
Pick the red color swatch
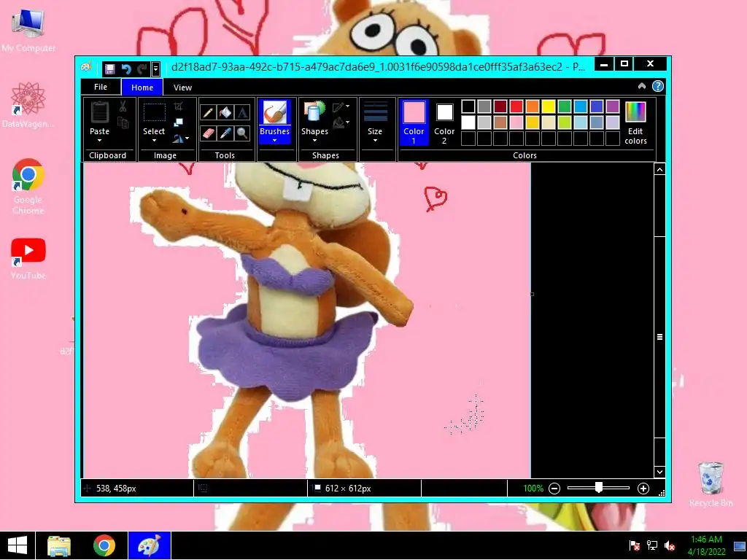pyautogui.click(x=516, y=106)
